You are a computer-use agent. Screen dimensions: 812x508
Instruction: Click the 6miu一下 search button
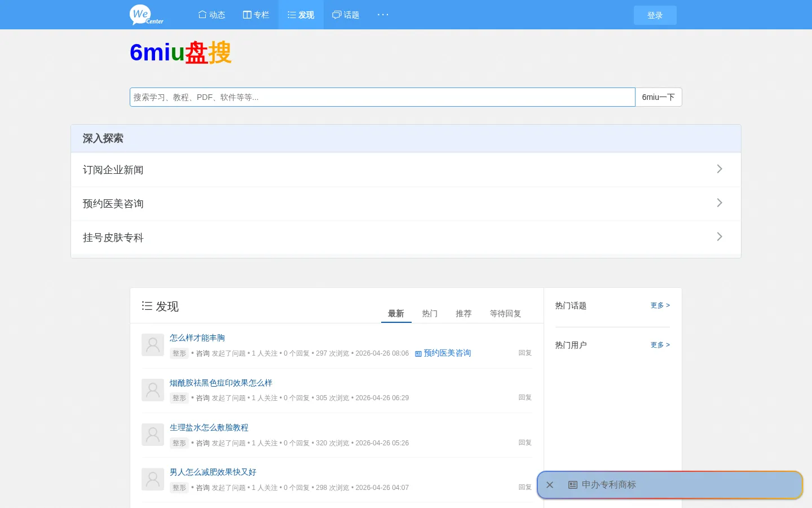(x=658, y=97)
